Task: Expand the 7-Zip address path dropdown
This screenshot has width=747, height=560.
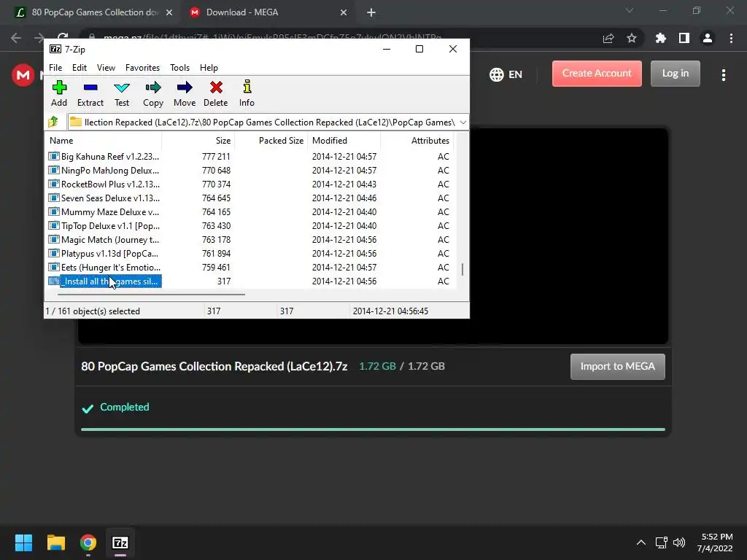Action: pos(463,122)
